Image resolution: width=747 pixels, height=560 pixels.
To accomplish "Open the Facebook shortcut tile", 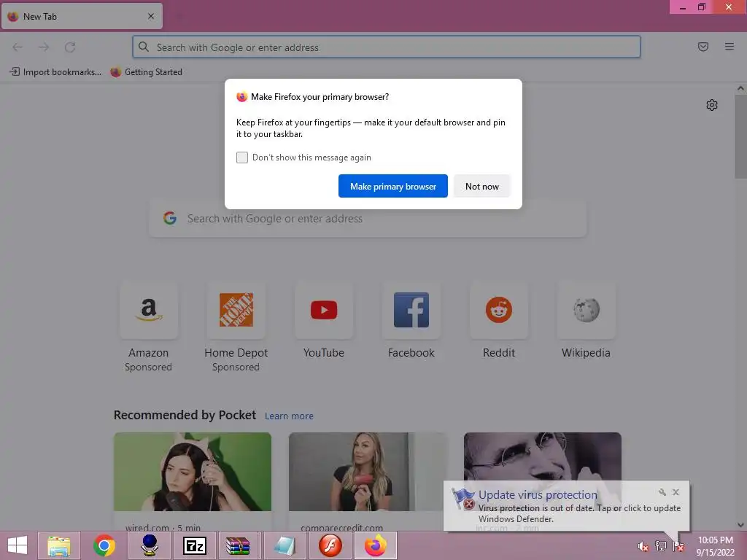I will coord(411,310).
